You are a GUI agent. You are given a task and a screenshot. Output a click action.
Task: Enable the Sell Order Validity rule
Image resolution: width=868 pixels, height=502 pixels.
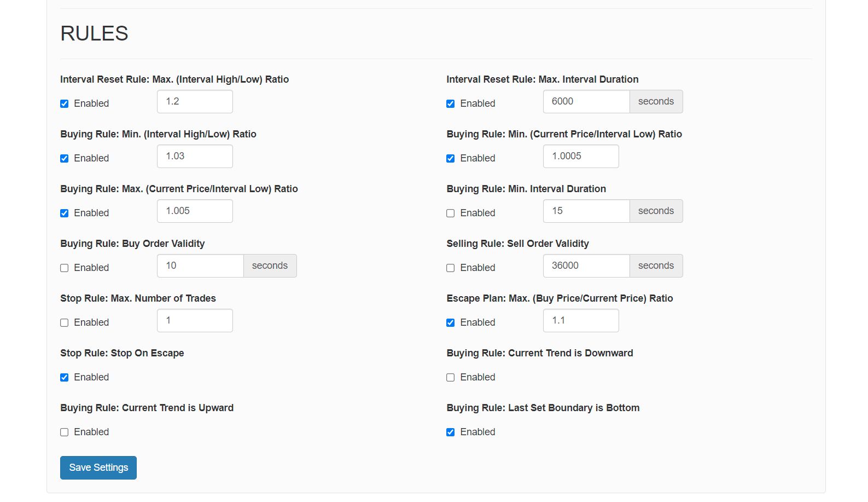click(451, 268)
